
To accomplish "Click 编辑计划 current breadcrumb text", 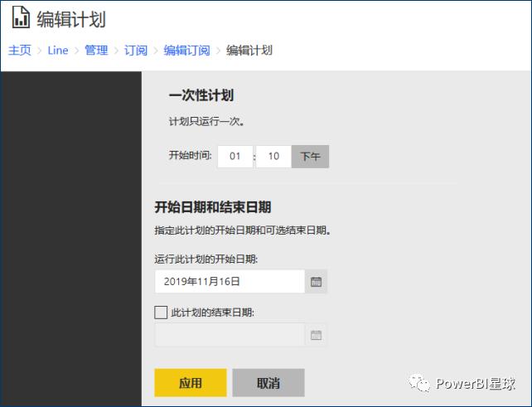I will (x=249, y=51).
